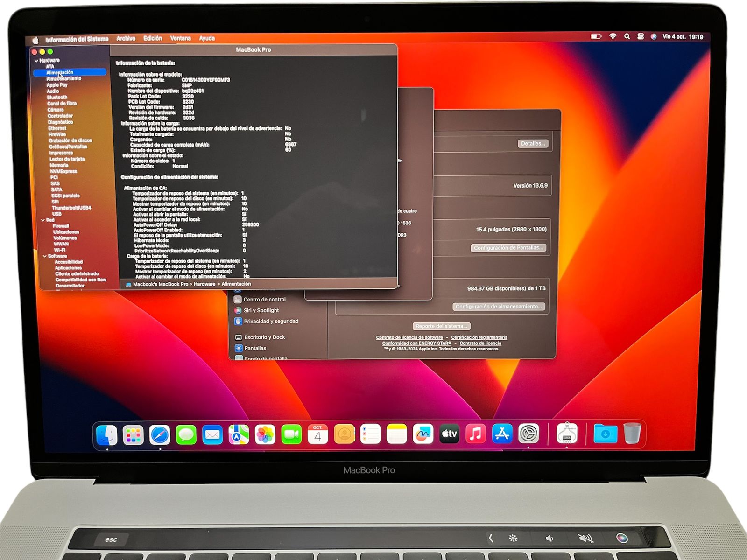The height and width of the screenshot is (560, 747).
Task: Open Launchpad in the Dock
Action: [133, 435]
